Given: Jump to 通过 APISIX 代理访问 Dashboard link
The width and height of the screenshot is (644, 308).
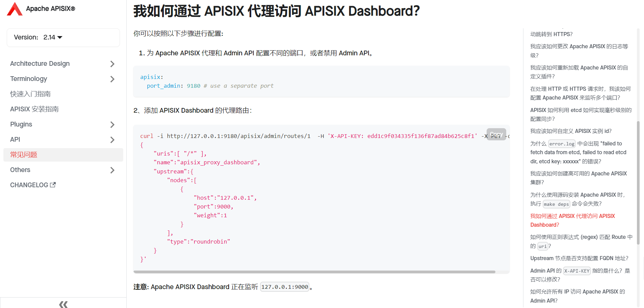Looking at the screenshot, I should (x=572, y=220).
